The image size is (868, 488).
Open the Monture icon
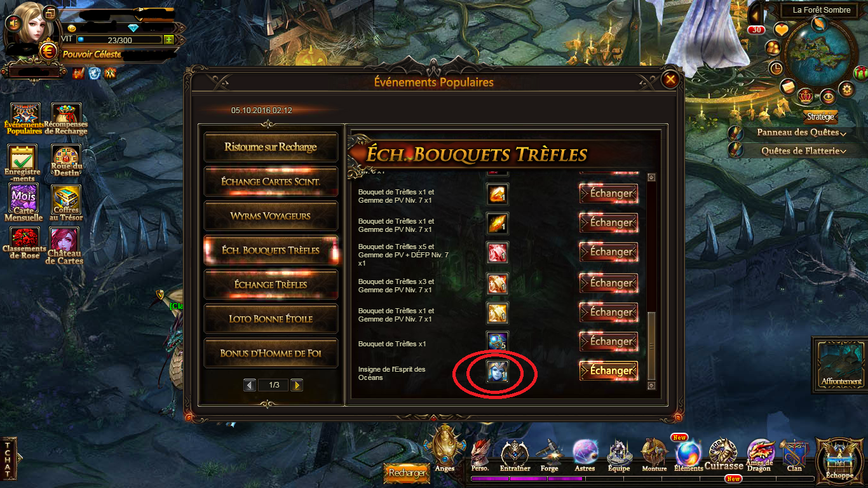(654, 454)
